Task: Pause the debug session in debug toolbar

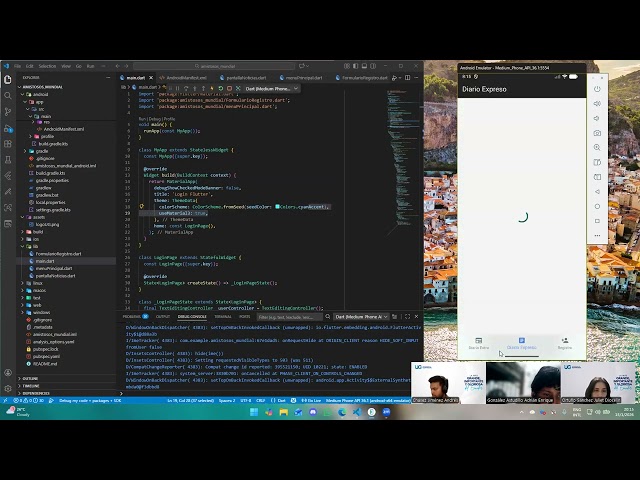Action: (x=178, y=88)
